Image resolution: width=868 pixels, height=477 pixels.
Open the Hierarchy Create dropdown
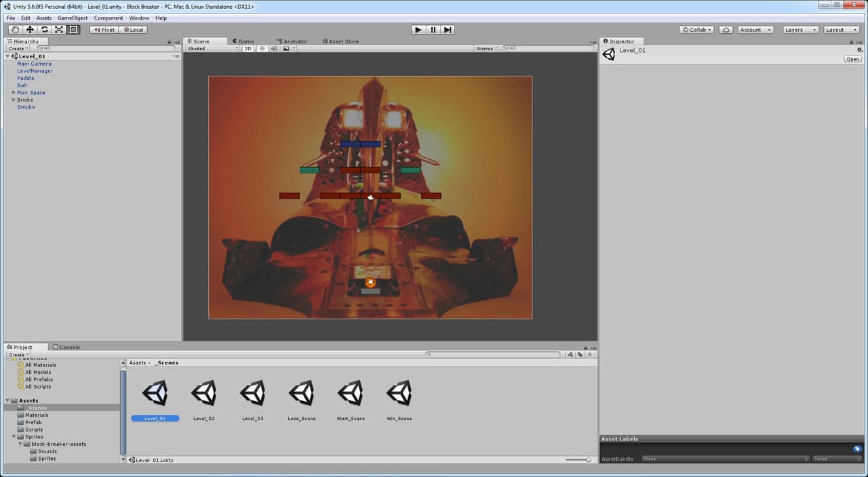pyautogui.click(x=18, y=49)
